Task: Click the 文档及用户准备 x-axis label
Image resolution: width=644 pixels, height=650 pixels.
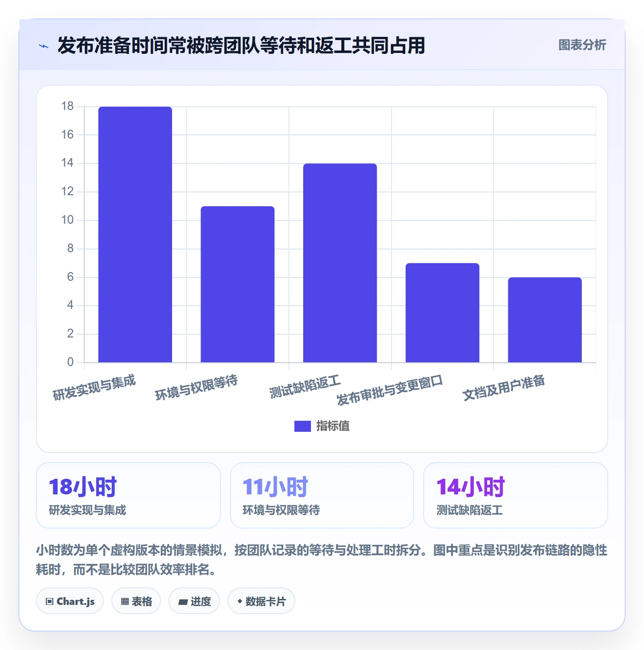Action: tap(504, 388)
